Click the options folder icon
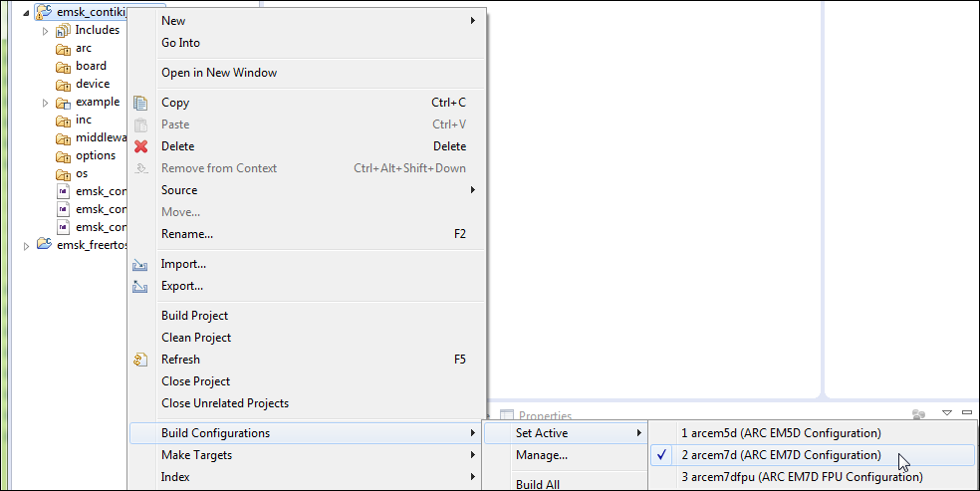The height and width of the screenshot is (491, 980). tap(63, 156)
